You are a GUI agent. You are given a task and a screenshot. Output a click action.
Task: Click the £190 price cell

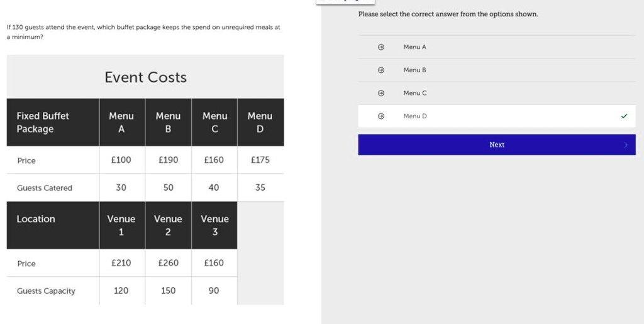click(168, 160)
